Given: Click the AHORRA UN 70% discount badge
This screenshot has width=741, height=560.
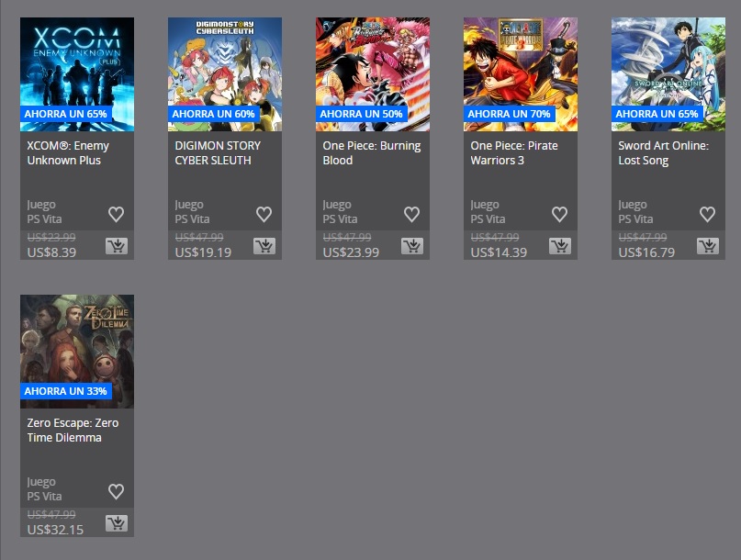Looking at the screenshot, I should click(x=509, y=114).
